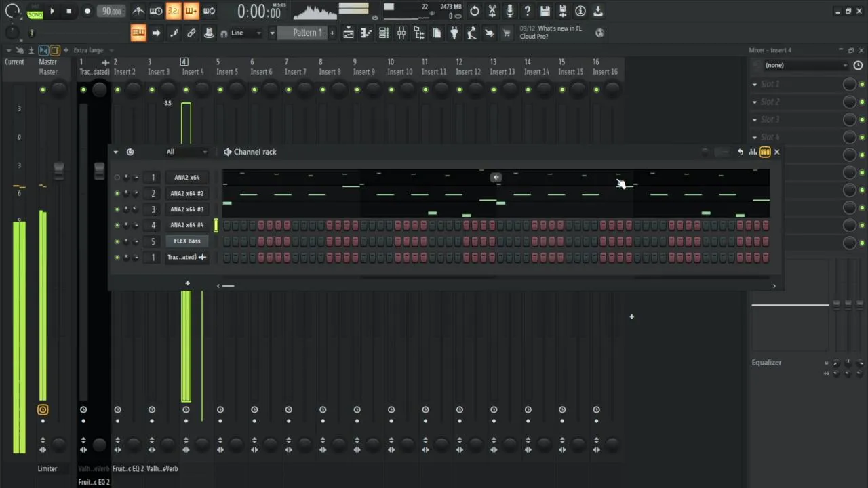Click mixer track number for ANA2 x64 #2
The width and height of the screenshot is (868, 488).
coord(153,193)
